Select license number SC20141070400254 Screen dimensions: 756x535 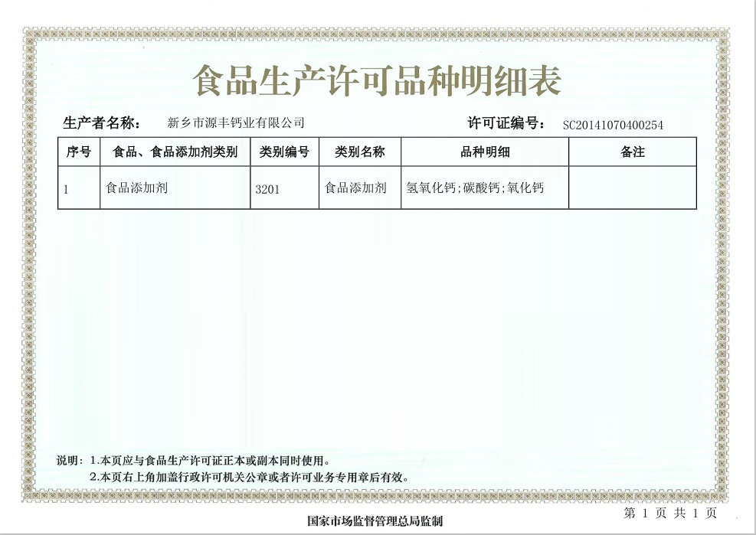pos(613,126)
